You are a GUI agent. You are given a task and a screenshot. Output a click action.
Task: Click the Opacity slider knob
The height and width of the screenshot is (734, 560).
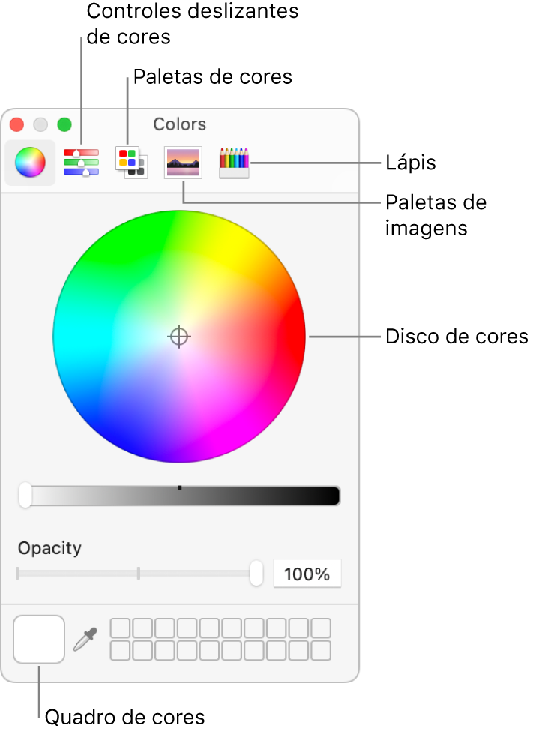tap(256, 573)
